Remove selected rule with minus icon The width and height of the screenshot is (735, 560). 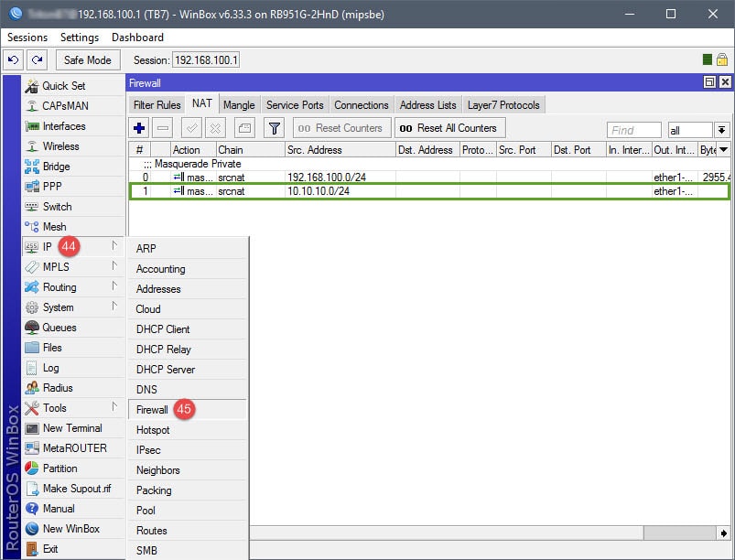tap(163, 128)
